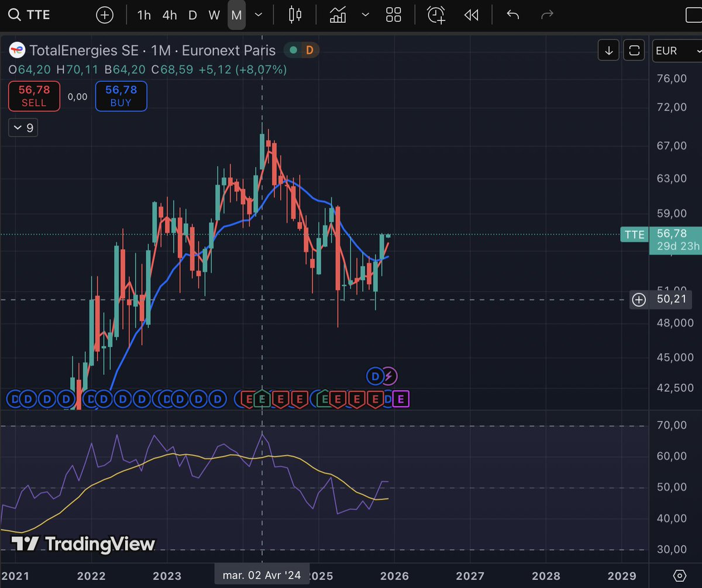Click the down-arrow button in chart header
The width and height of the screenshot is (702, 588).
tap(608, 51)
